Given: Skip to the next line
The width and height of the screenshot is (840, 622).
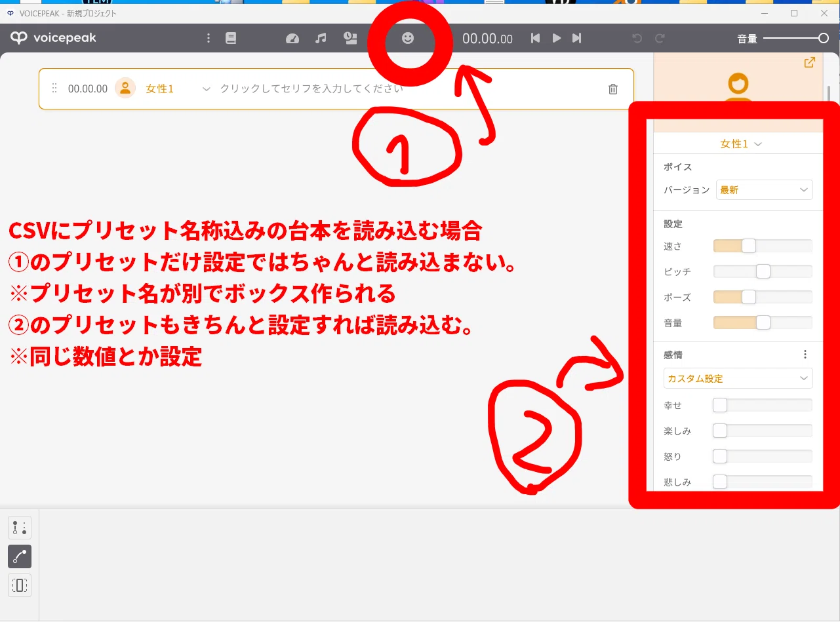Looking at the screenshot, I should (577, 38).
